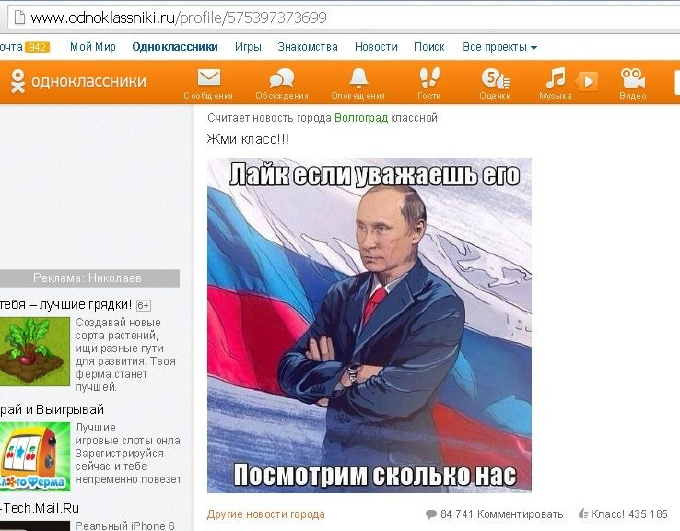Expand the Все проекты dropdown
Viewport: 680px width, 531px height.
point(500,47)
